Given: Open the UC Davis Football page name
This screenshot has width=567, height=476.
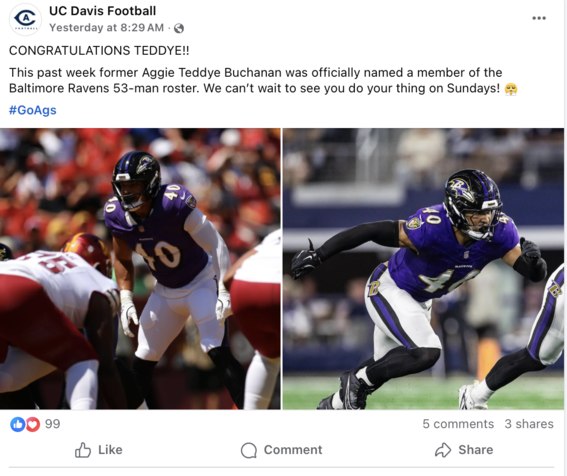Looking at the screenshot, I should [x=103, y=11].
